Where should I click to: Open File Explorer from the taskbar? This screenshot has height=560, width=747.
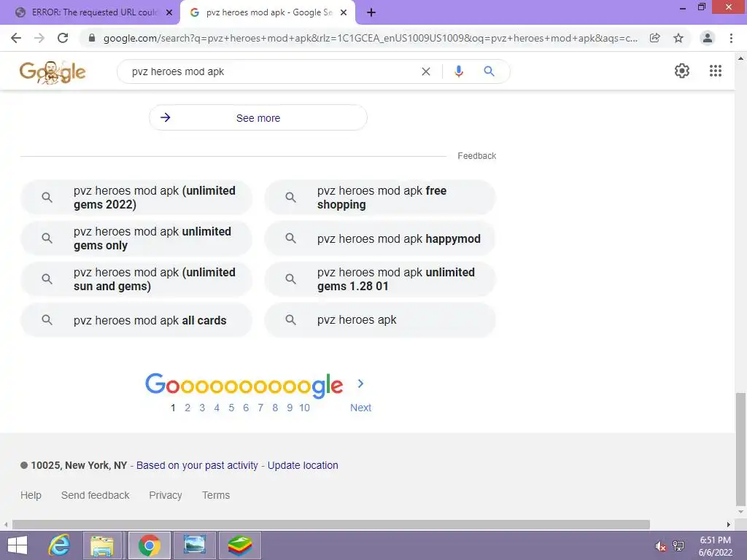102,545
